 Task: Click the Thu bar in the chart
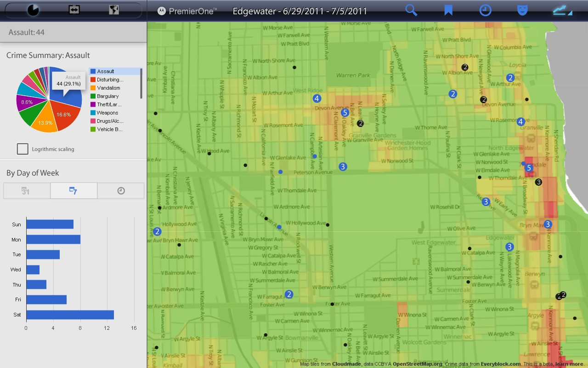(36, 285)
